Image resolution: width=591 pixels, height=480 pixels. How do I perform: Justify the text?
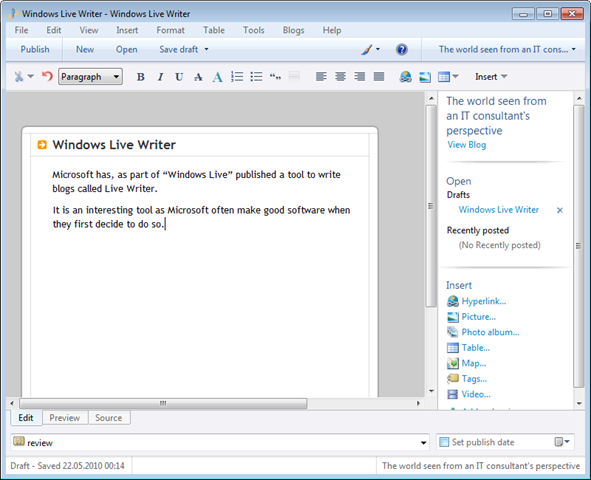[x=379, y=76]
